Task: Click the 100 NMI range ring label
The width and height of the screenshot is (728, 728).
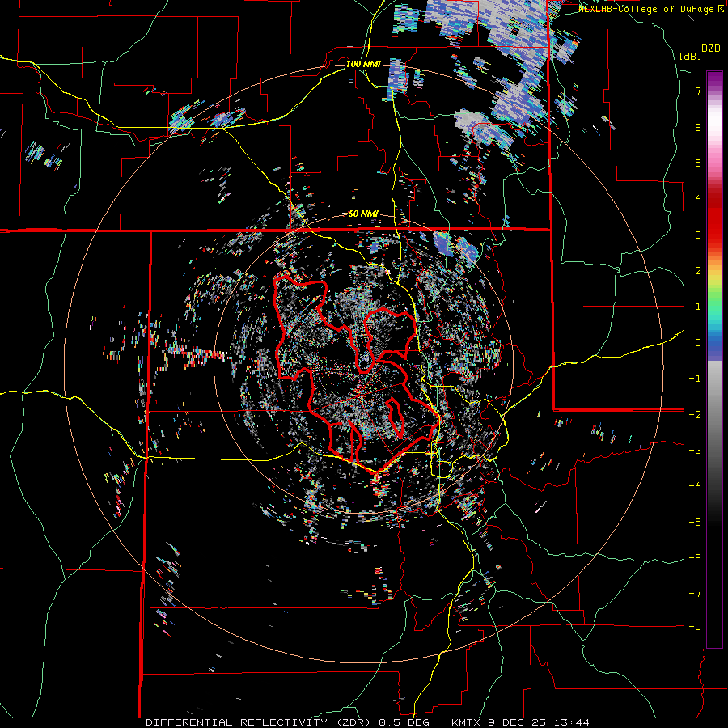Action: pos(363,64)
